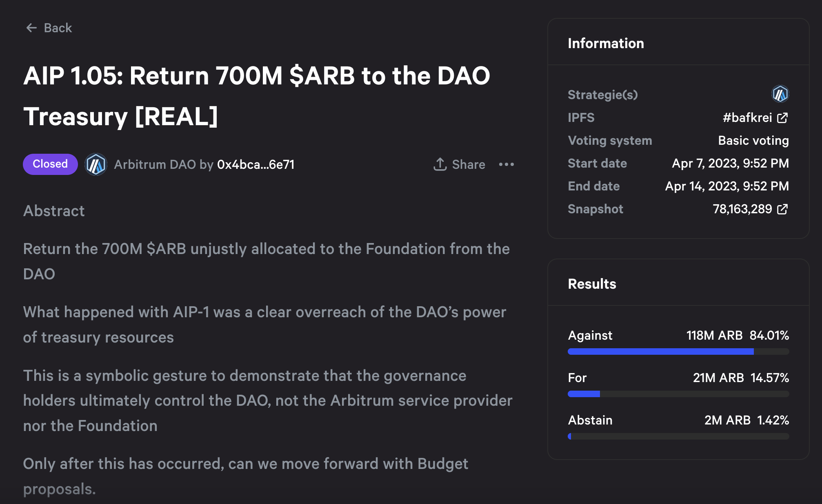The height and width of the screenshot is (504, 822).
Task: Open the #bafkrei IPFS link
Action: pos(747,118)
